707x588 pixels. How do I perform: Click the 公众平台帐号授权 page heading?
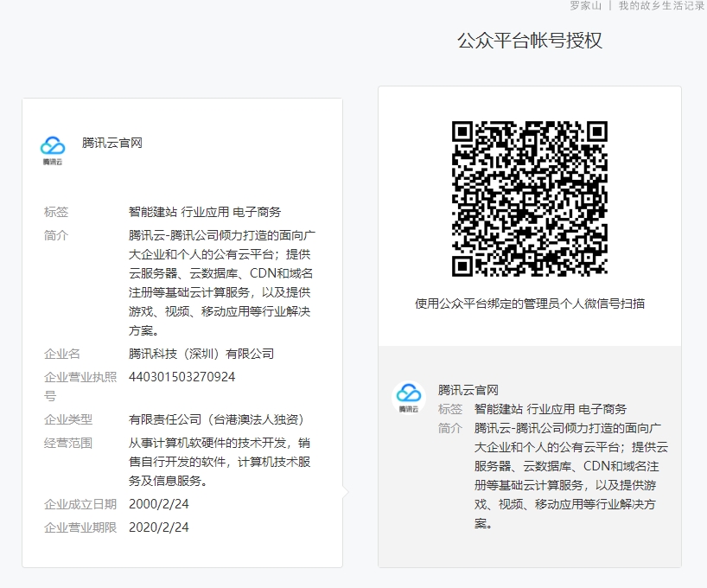[529, 41]
